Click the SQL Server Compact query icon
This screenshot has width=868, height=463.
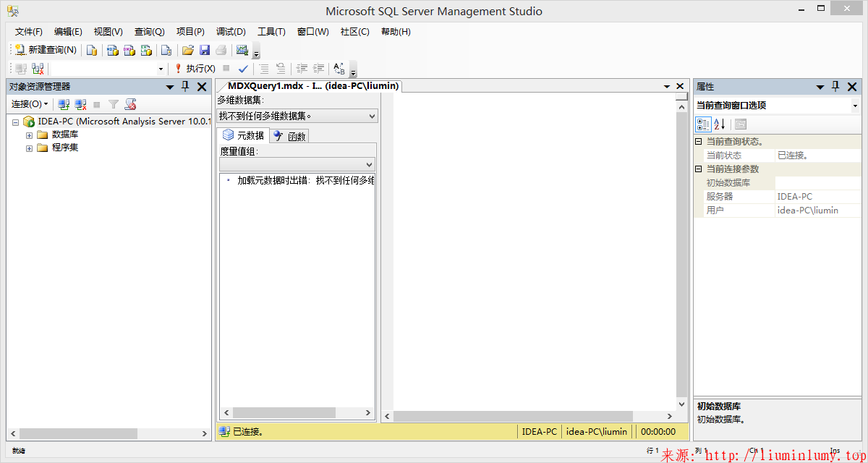(x=166, y=50)
